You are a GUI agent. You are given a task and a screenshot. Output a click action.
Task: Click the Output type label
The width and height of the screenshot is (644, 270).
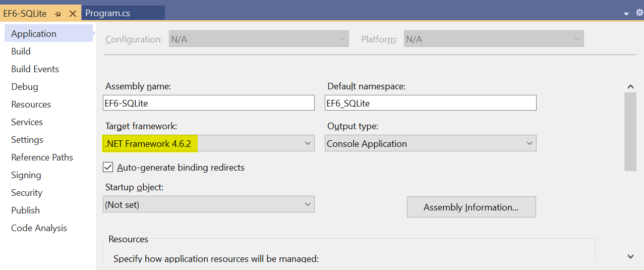pyautogui.click(x=353, y=126)
